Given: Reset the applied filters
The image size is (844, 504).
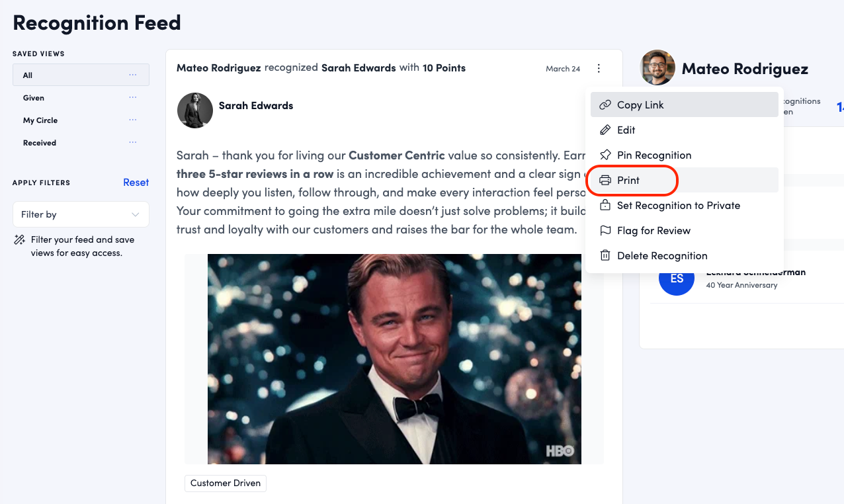Looking at the screenshot, I should (x=136, y=183).
